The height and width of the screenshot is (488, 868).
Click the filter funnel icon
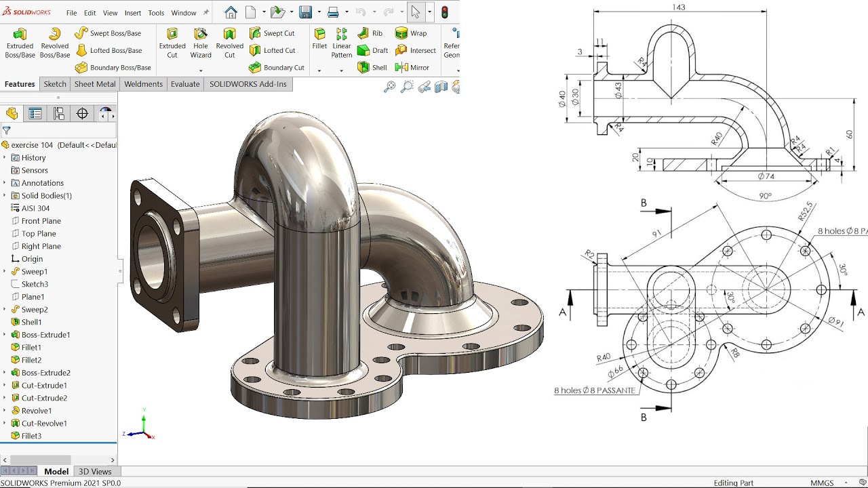click(6, 131)
